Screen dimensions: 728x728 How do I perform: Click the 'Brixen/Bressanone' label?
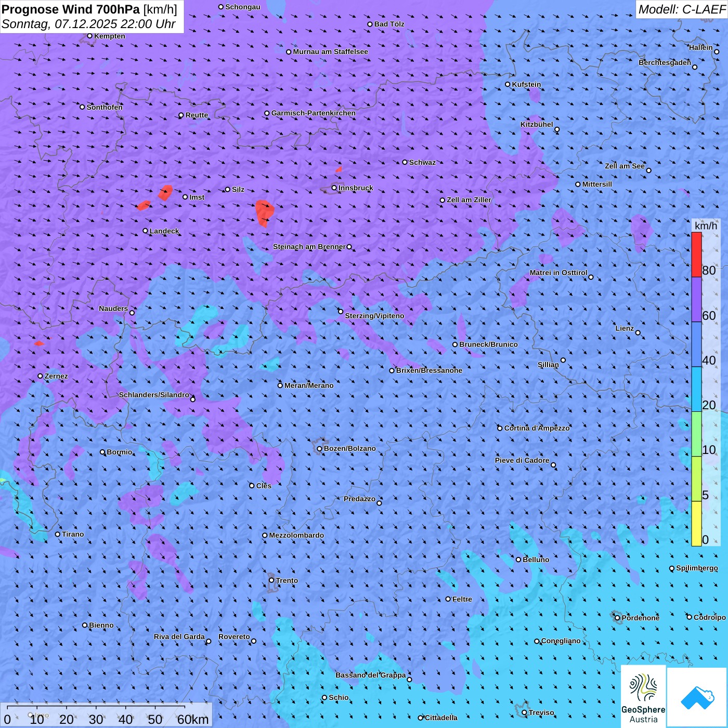pos(429,370)
